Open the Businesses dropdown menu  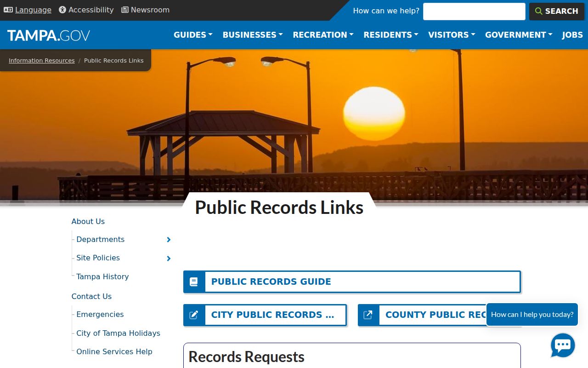pos(253,34)
